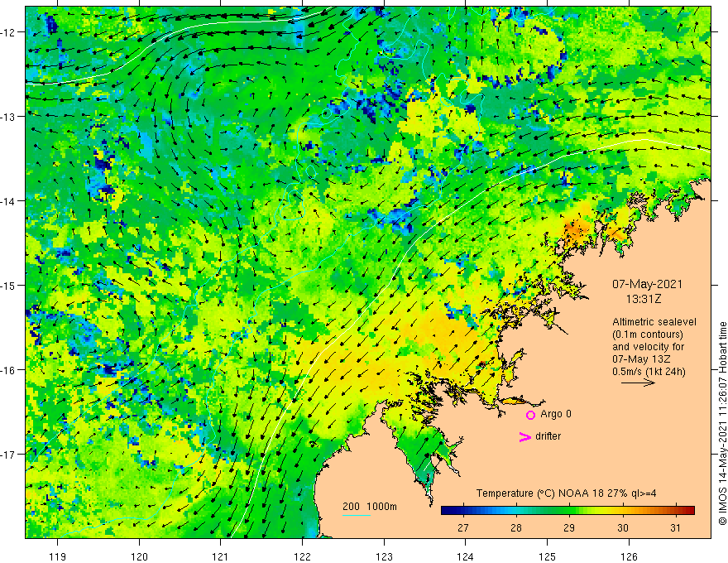The height and width of the screenshot is (563, 728).
Task: Click the 'Argo 0' legend label
Action: (556, 414)
